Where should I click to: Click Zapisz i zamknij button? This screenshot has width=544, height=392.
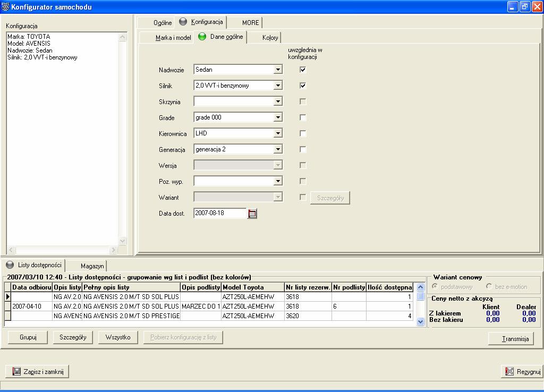click(37, 371)
